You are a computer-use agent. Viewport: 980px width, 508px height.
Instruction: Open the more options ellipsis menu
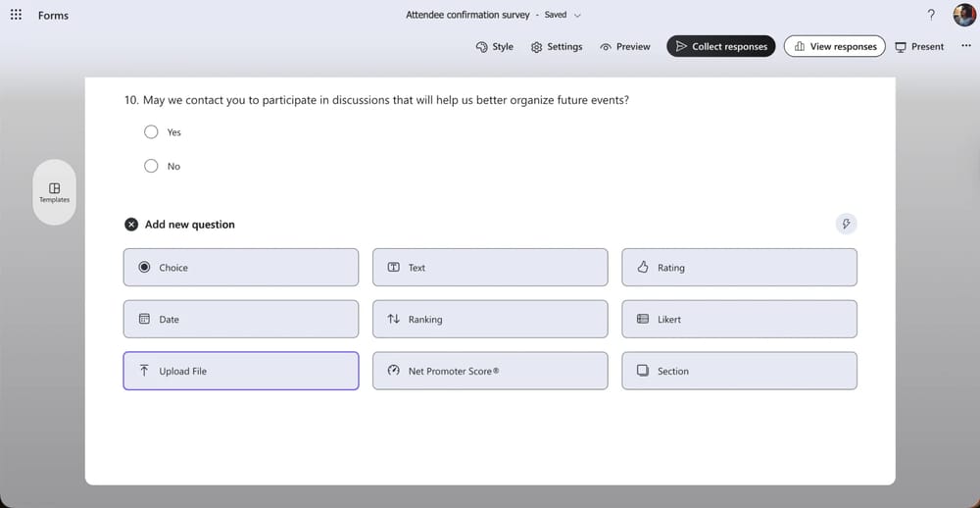point(965,46)
